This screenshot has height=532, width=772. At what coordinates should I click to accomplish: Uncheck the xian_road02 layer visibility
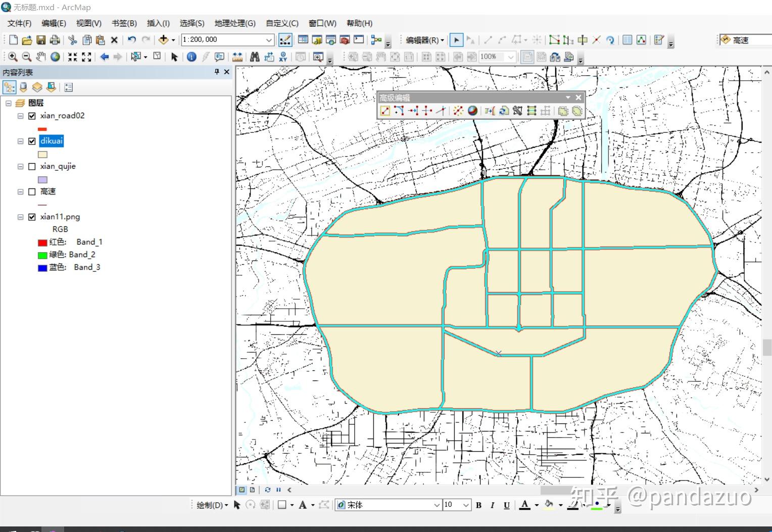pyautogui.click(x=32, y=116)
